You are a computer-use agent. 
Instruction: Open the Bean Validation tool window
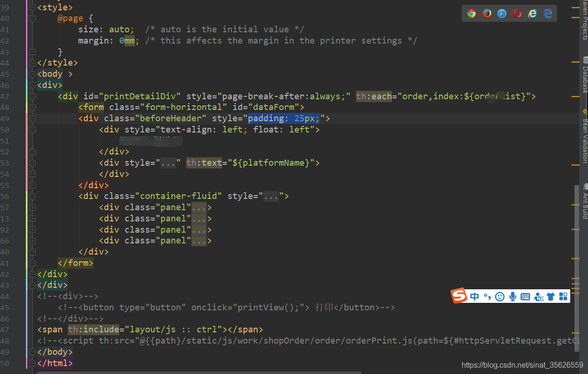coord(584,137)
